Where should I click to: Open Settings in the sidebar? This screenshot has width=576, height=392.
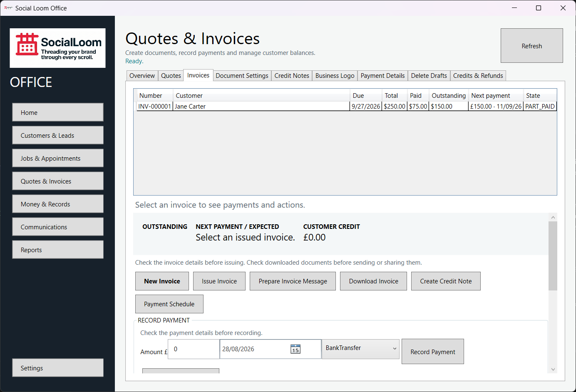[x=58, y=368]
